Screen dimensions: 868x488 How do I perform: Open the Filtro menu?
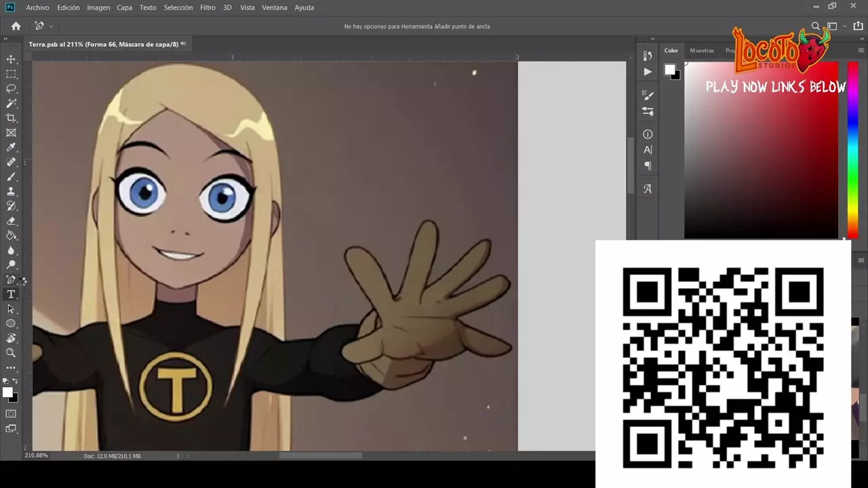tap(208, 7)
